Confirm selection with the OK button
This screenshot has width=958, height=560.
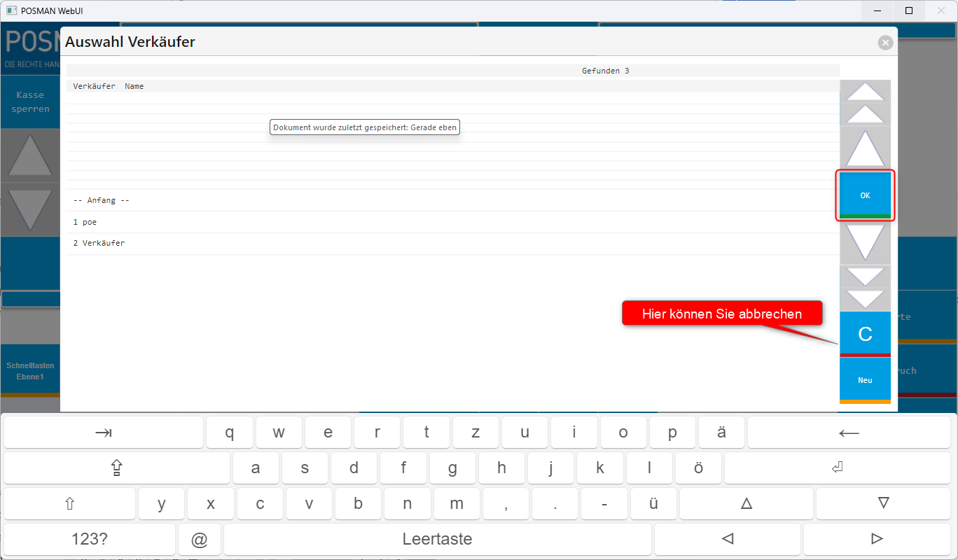coord(865,195)
